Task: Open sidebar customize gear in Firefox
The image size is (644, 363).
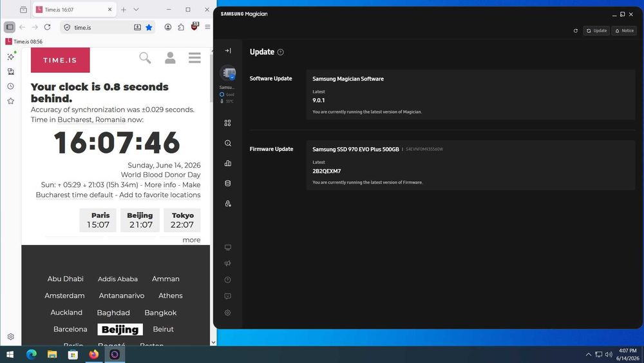Action: (x=11, y=337)
